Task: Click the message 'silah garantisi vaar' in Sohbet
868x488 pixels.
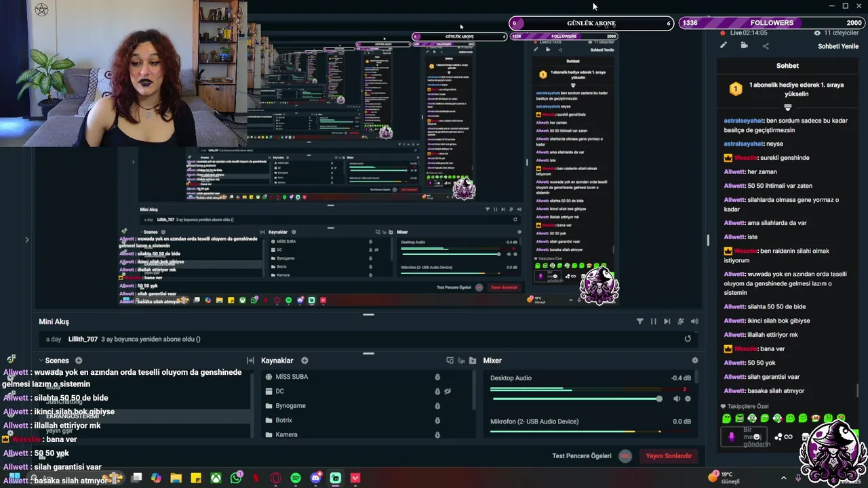Action: (x=773, y=377)
